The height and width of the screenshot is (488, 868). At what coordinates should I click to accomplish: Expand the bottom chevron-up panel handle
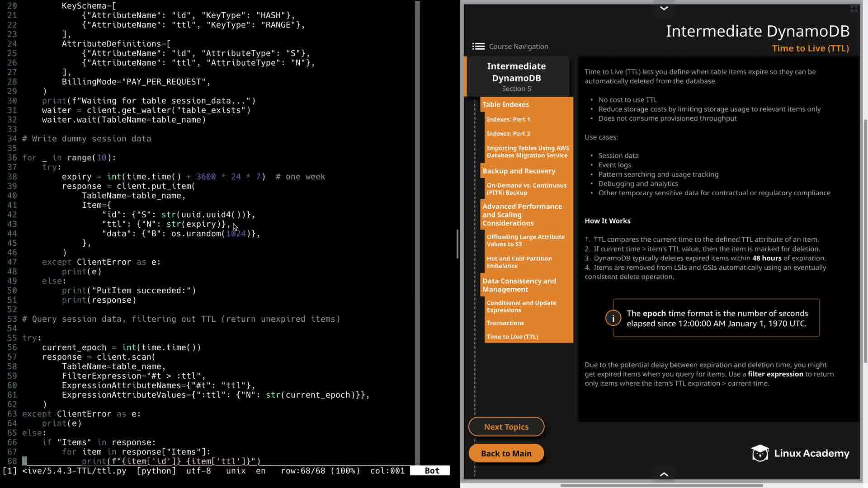pyautogui.click(x=664, y=474)
